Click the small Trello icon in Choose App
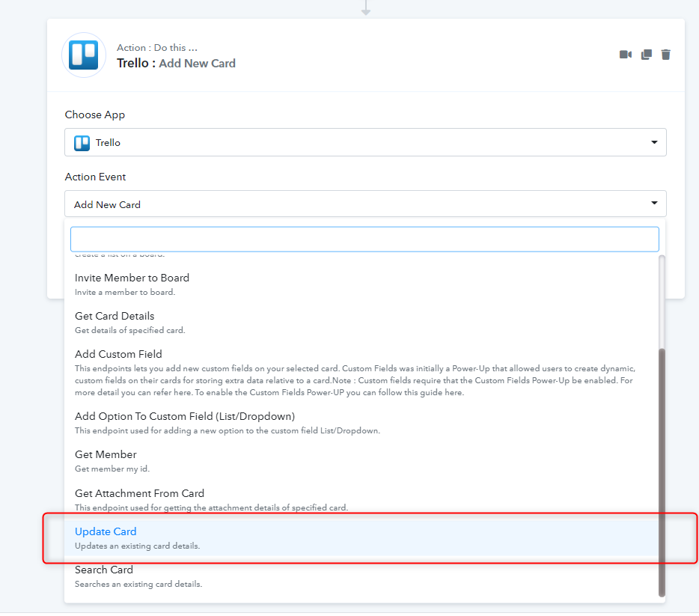The width and height of the screenshot is (699, 616). click(x=82, y=143)
